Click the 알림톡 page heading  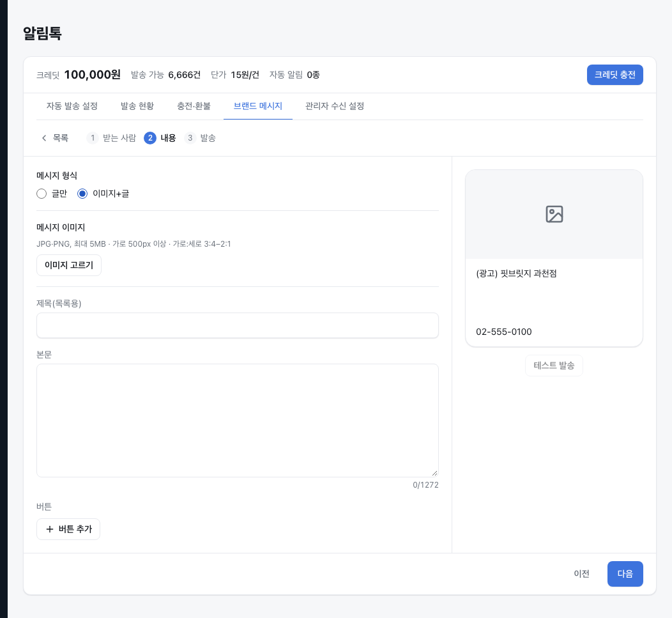pos(42,33)
